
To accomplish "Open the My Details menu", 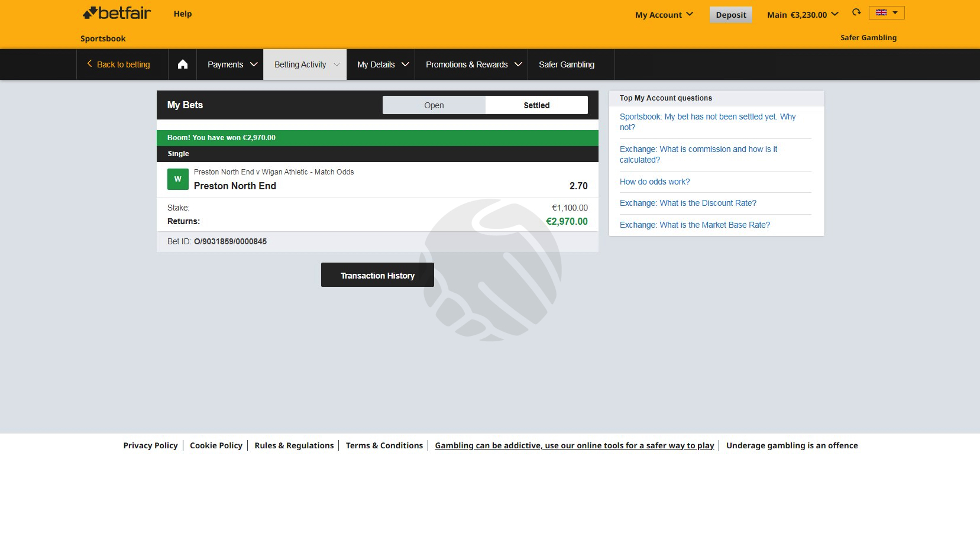I will click(x=381, y=64).
